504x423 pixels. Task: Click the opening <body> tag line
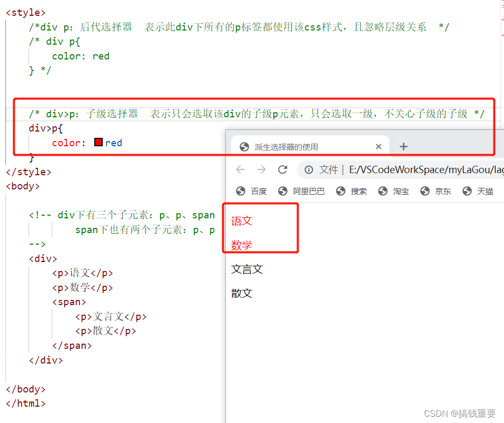point(23,186)
